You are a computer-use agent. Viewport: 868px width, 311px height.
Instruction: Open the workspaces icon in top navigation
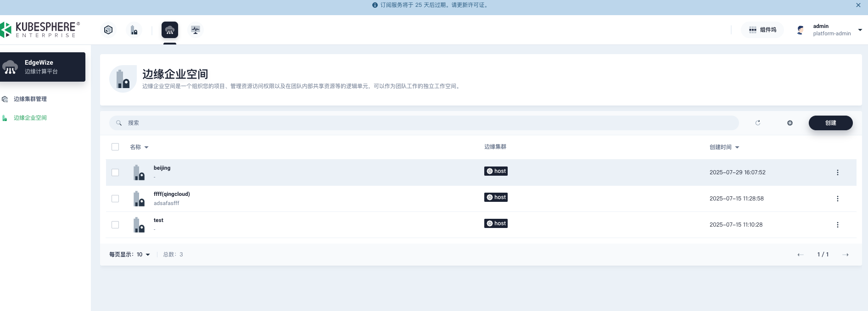tap(134, 30)
